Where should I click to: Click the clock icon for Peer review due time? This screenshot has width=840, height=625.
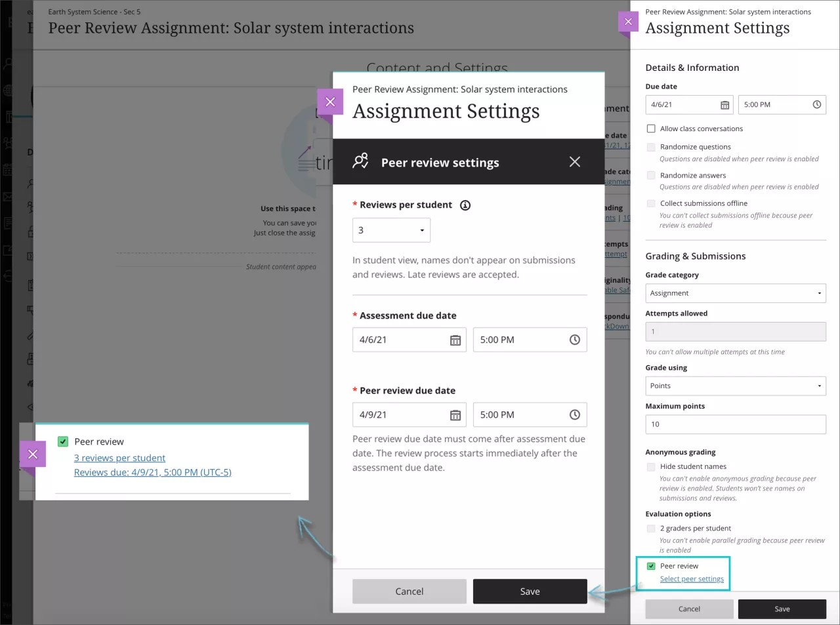point(574,414)
